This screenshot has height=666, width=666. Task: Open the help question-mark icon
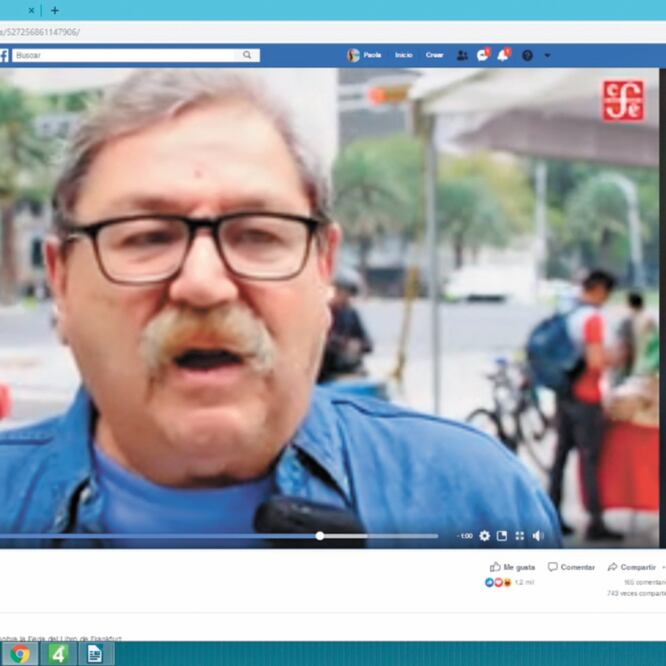click(x=527, y=55)
